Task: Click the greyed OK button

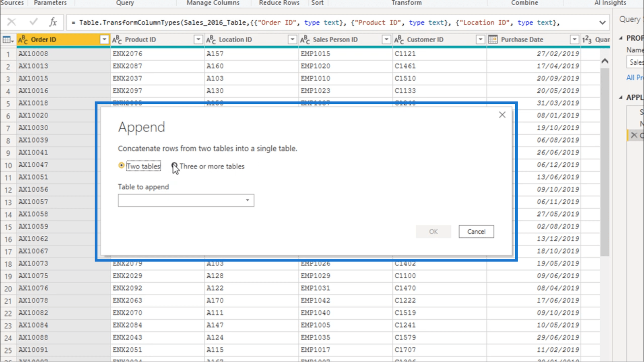Action: 433,232
